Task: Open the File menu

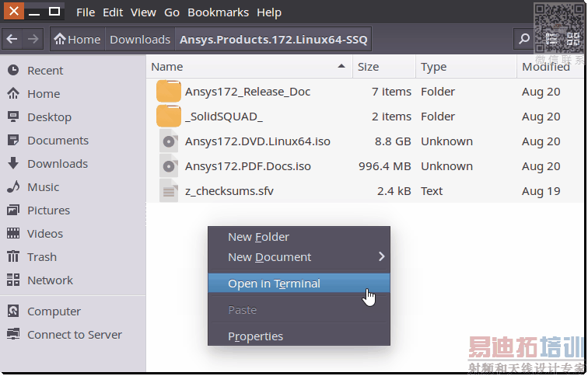Action: (86, 12)
